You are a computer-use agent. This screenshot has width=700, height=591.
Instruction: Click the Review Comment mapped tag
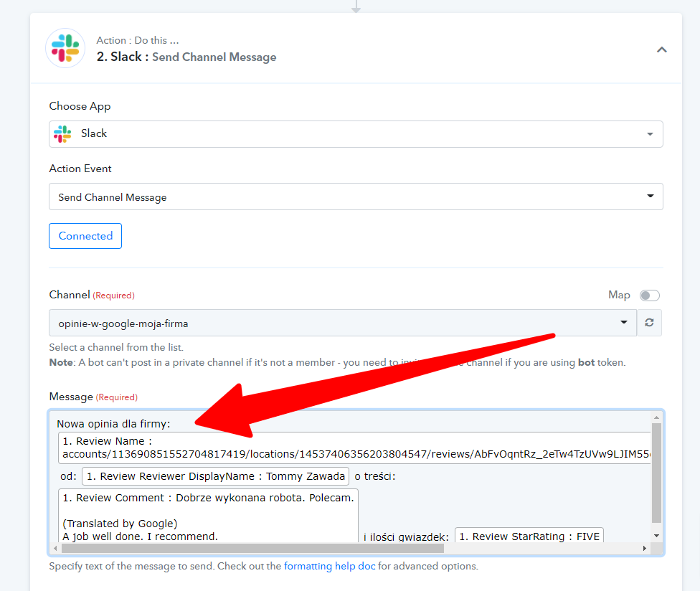[208, 516]
